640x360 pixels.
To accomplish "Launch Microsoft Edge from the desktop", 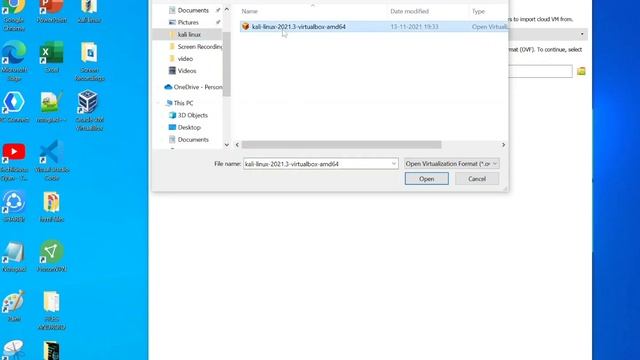I will click(x=14, y=60).
